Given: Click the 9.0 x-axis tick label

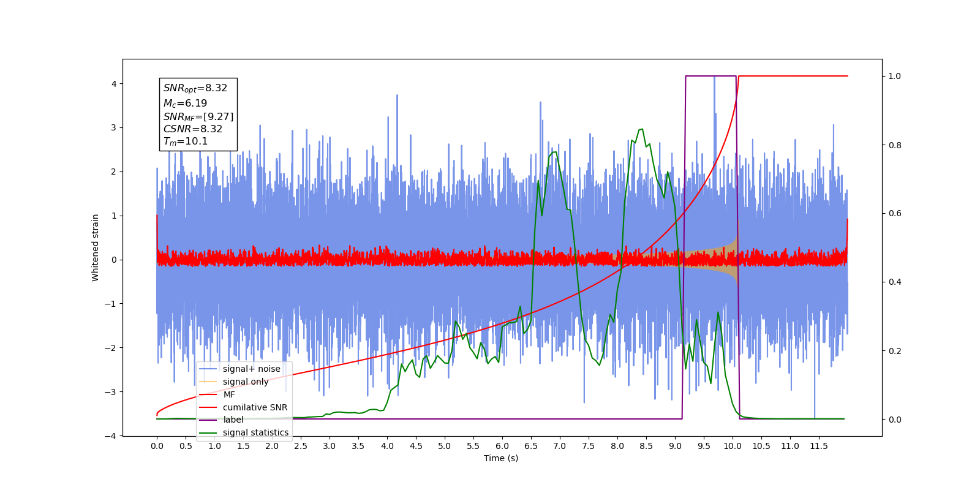Looking at the screenshot, I should point(675,446).
